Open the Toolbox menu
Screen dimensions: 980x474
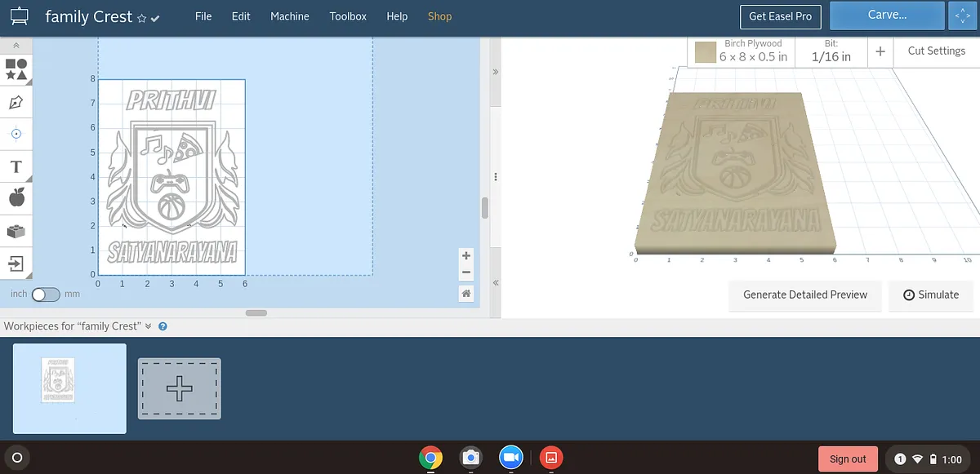(348, 16)
